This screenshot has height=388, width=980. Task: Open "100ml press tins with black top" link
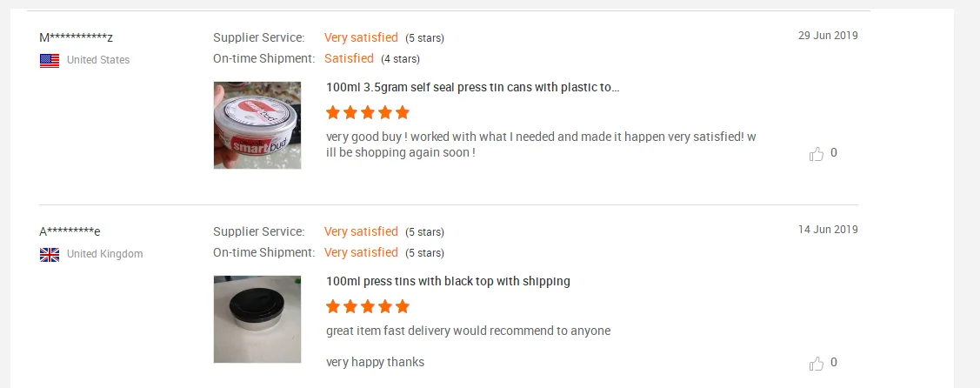[x=448, y=281]
